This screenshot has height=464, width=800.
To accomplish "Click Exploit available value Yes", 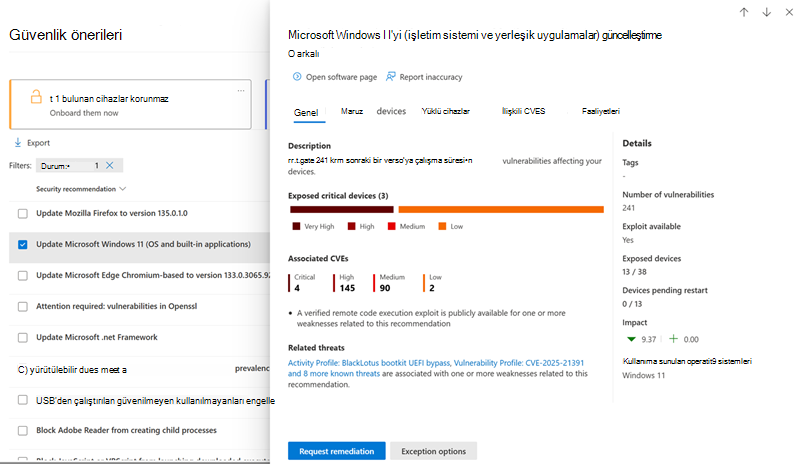I will coord(628,240).
